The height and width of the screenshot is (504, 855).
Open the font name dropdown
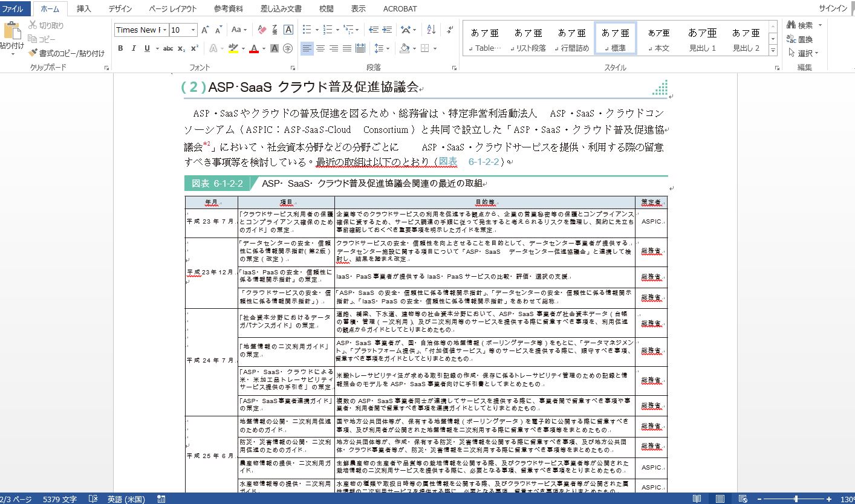point(165,30)
